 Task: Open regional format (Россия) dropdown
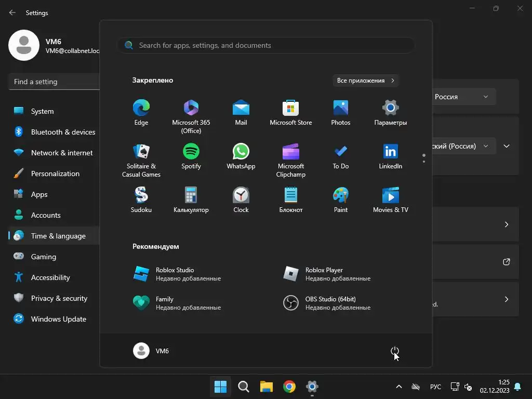[464, 146]
